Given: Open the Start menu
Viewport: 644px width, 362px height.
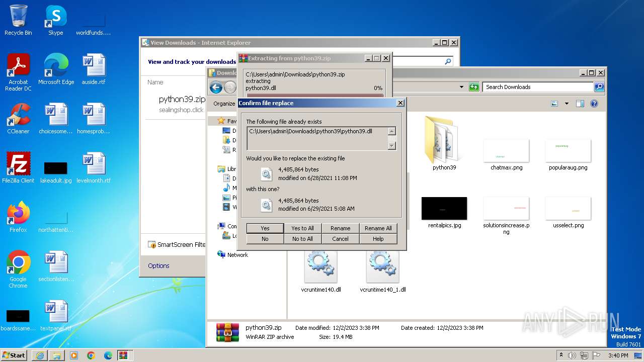Looking at the screenshot, I should pos(14,355).
